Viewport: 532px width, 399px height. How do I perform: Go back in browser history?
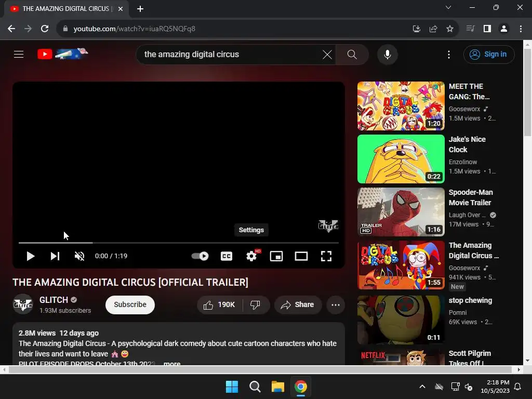coord(11,29)
